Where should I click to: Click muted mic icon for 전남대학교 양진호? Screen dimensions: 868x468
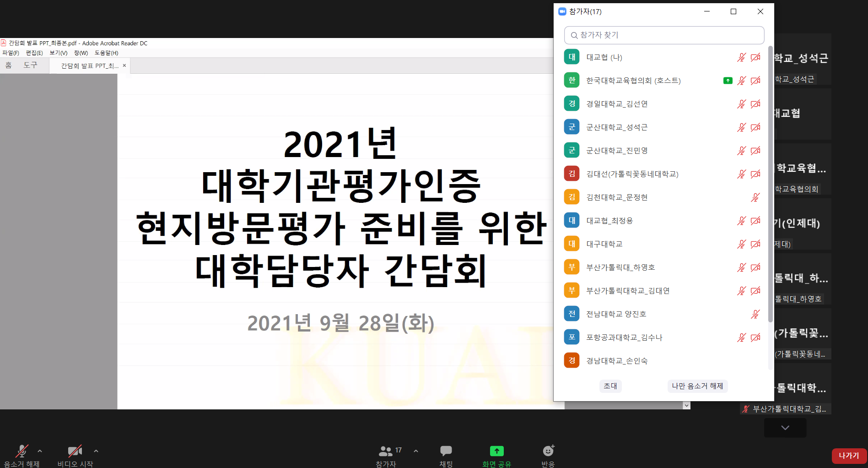pyautogui.click(x=755, y=314)
